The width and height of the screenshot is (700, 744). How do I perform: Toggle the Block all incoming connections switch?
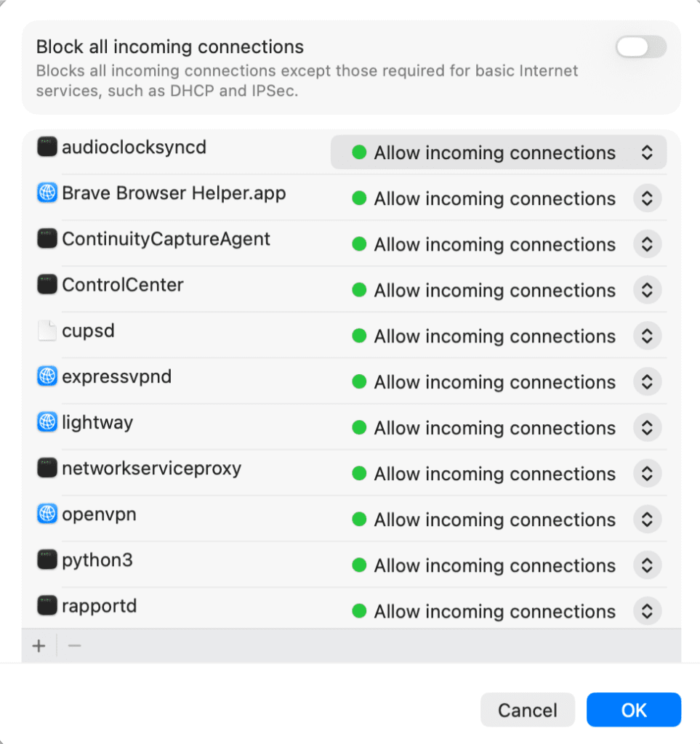click(x=641, y=47)
